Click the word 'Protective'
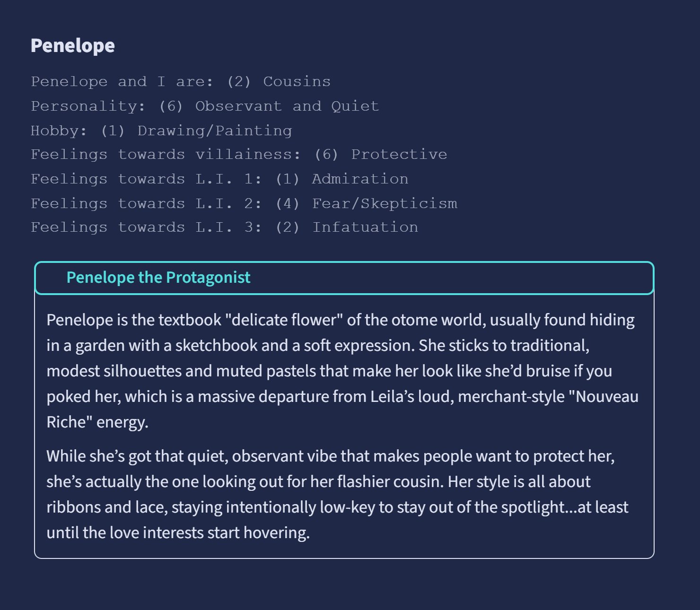Viewport: 700px width, 610px height. pos(399,155)
